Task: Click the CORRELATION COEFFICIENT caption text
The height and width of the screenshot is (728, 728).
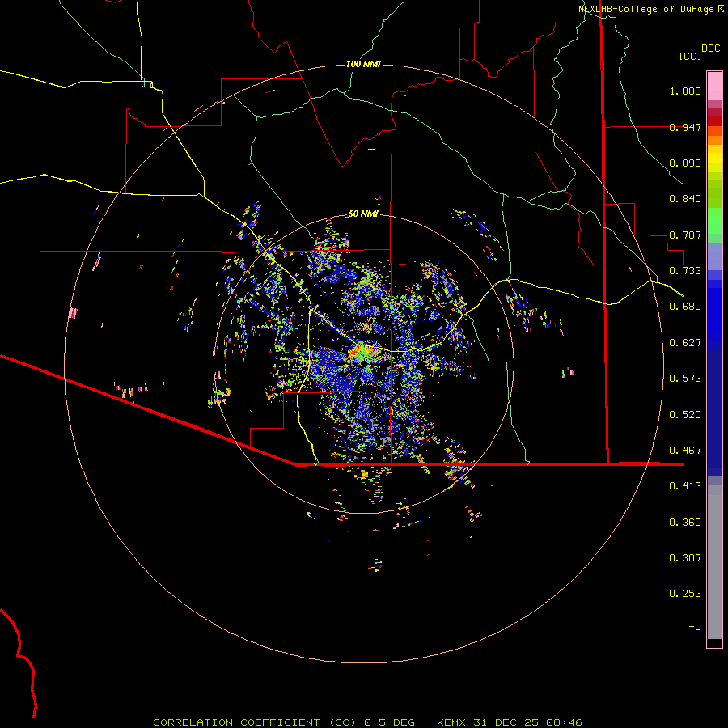Action: tap(236, 722)
